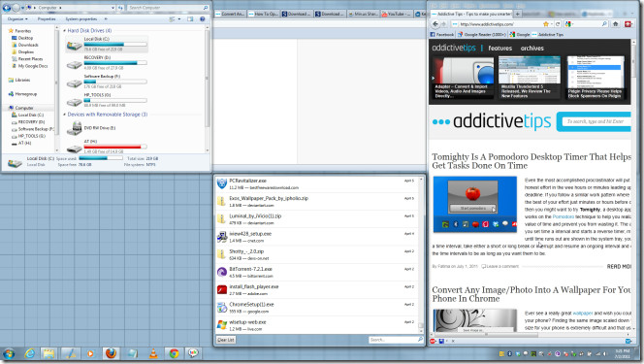Image resolution: width=644 pixels, height=364 pixels.
Task: Click the Explorer back navigation button
Action: pyautogui.click(x=6, y=8)
